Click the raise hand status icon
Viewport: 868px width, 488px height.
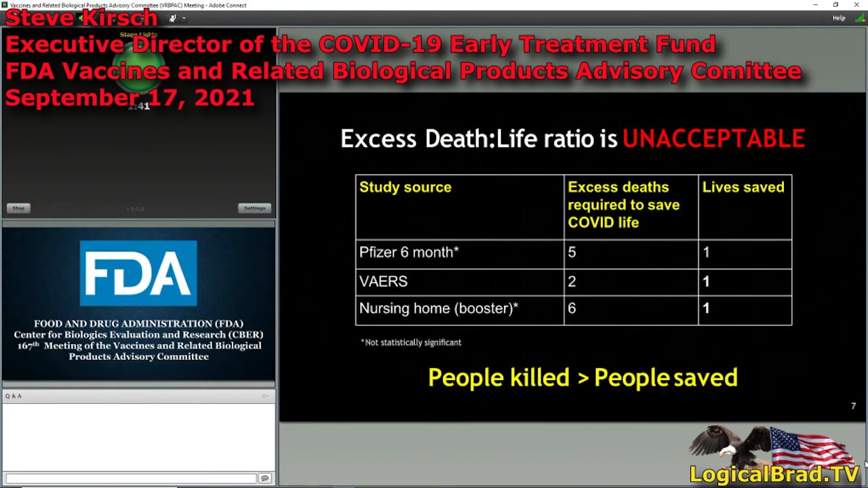[174, 18]
